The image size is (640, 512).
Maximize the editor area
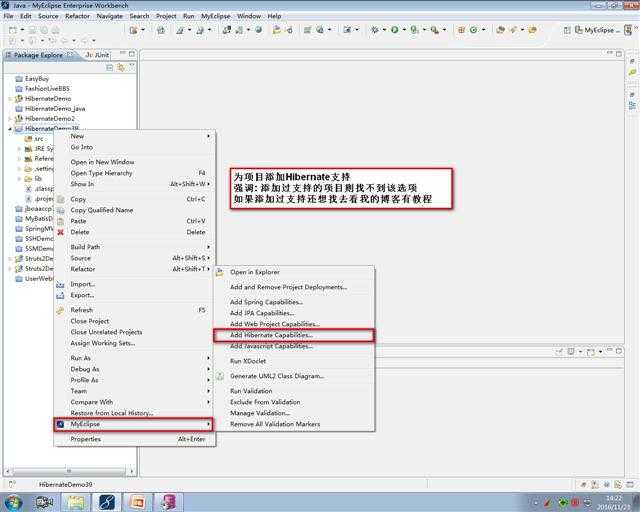[619, 53]
